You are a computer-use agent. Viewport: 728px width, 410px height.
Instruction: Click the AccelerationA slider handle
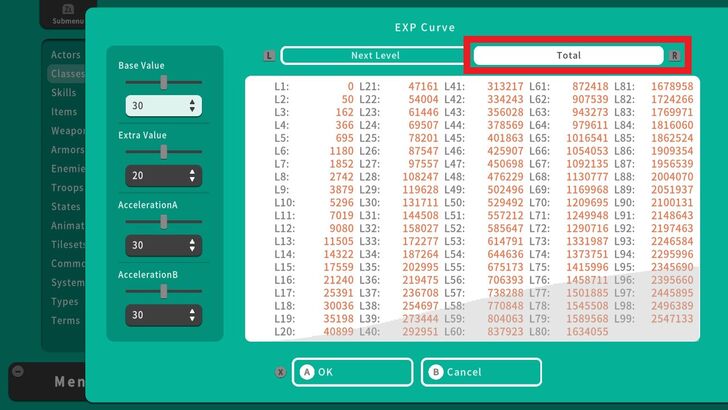[x=164, y=221]
